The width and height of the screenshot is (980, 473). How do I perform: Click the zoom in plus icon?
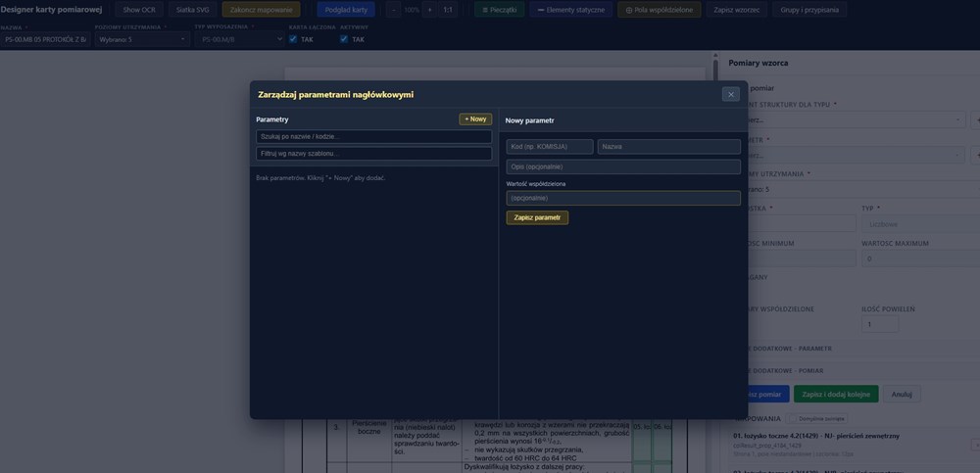[428, 9]
